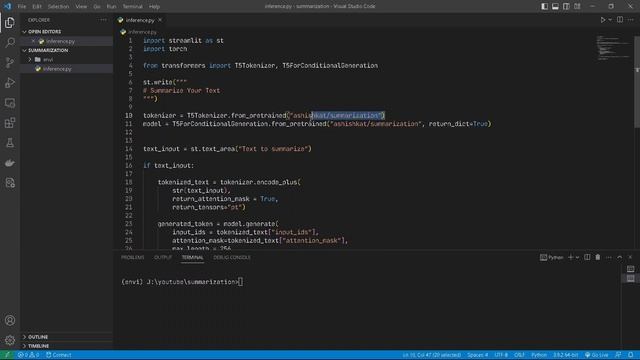Open the Terminal menu

(133, 7)
